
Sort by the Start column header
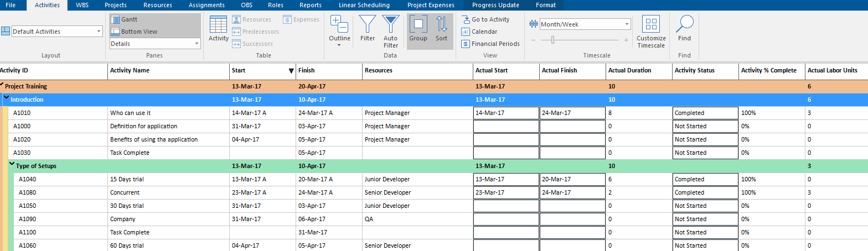pyautogui.click(x=263, y=71)
